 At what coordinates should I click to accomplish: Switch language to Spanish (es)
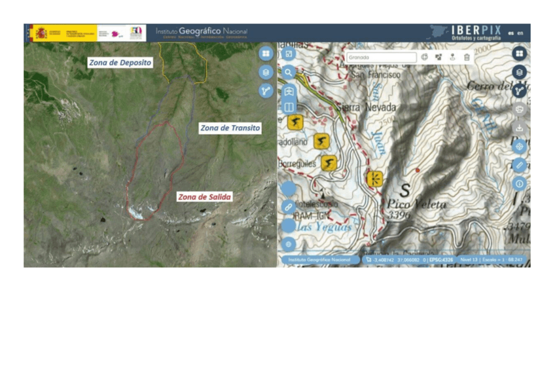tap(510, 33)
